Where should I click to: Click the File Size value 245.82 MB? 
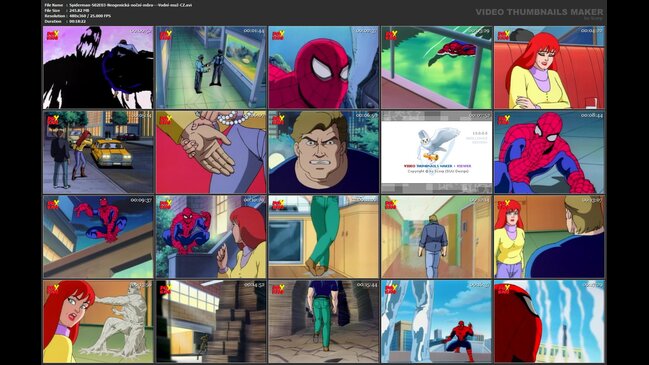coord(79,10)
